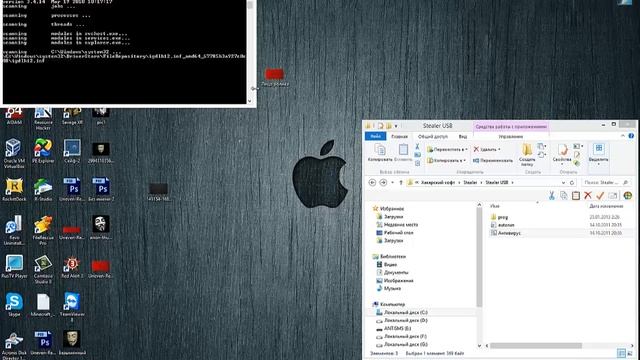Screen dimensions: 640x360
Task: Click red X delete icon in lower toolbar
Action: click(587, 196)
